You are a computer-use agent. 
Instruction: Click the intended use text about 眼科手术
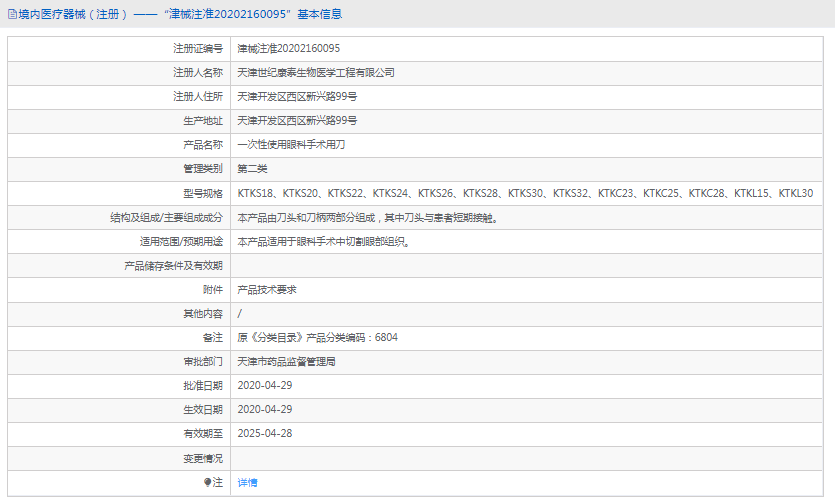coord(323,241)
